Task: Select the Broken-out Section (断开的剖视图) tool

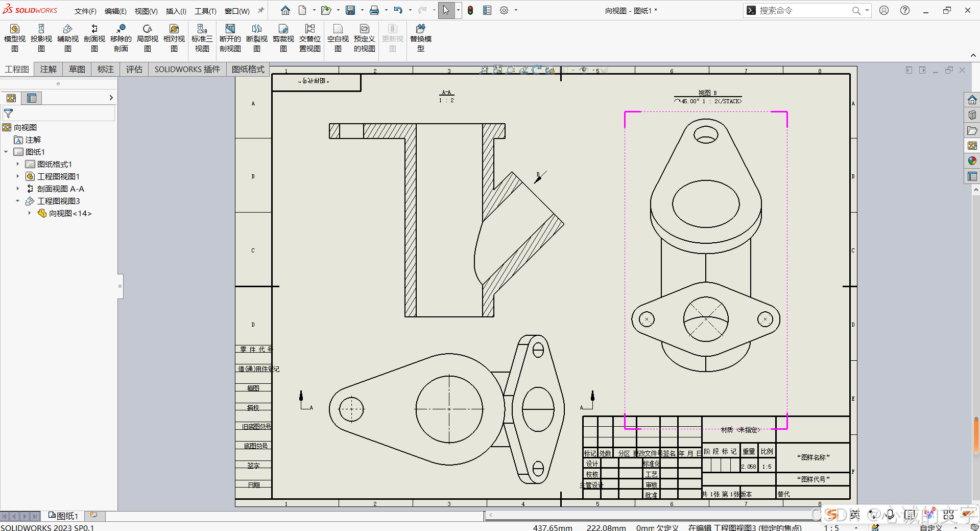Action: click(230, 38)
